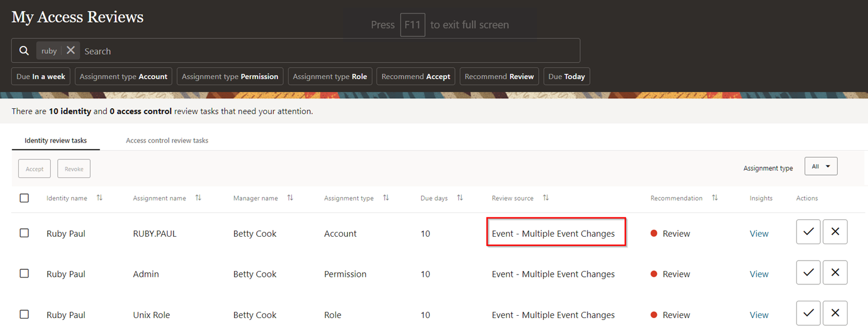This screenshot has height=328, width=868.
Task: Sort by Manager name column
Action: (290, 198)
